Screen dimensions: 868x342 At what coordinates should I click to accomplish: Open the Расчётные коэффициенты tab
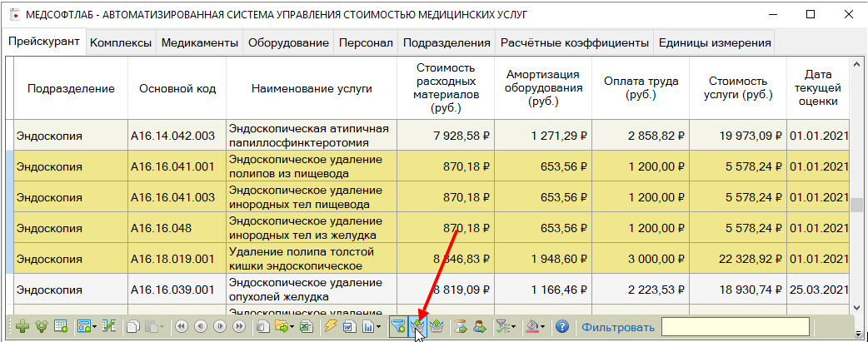[574, 42]
